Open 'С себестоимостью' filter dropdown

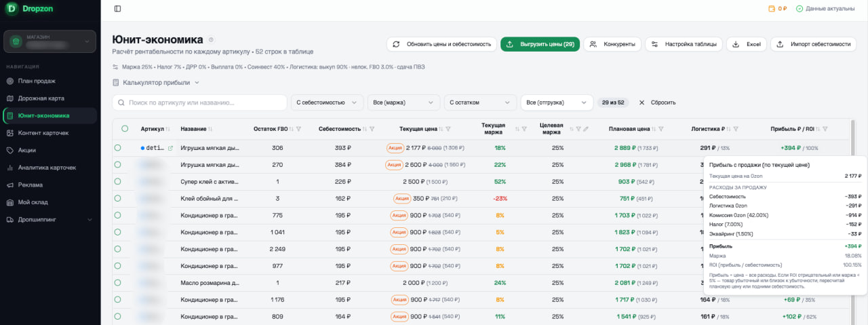327,102
